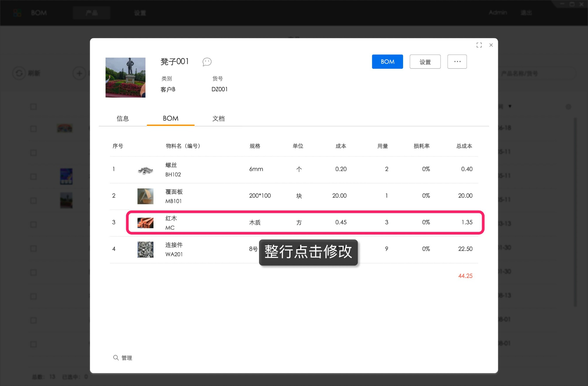Click material name 连接件
The height and width of the screenshot is (386, 588).
click(x=174, y=245)
